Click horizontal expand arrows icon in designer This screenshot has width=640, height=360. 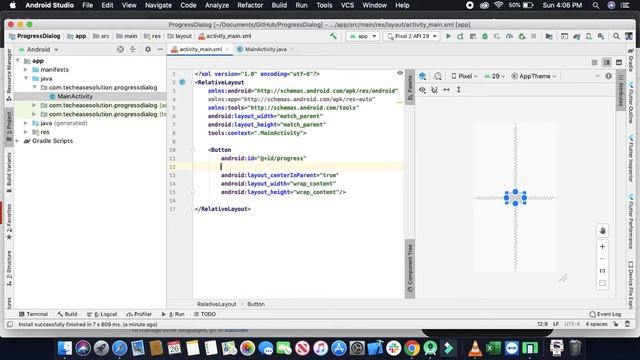click(447, 90)
